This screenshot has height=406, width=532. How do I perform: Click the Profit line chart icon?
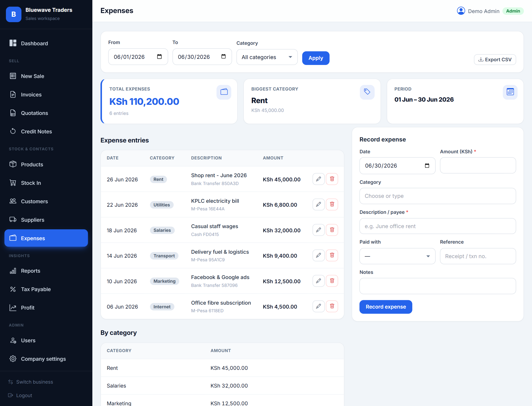coord(13,308)
